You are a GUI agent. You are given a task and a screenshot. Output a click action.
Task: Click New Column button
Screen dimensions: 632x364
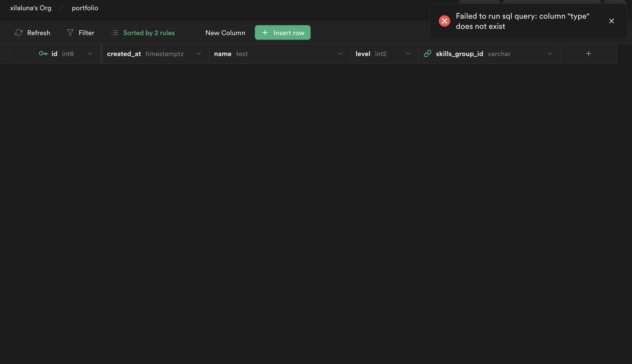(225, 33)
